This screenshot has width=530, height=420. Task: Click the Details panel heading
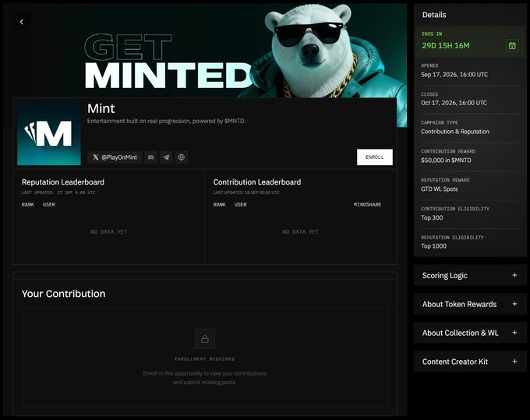pos(434,15)
